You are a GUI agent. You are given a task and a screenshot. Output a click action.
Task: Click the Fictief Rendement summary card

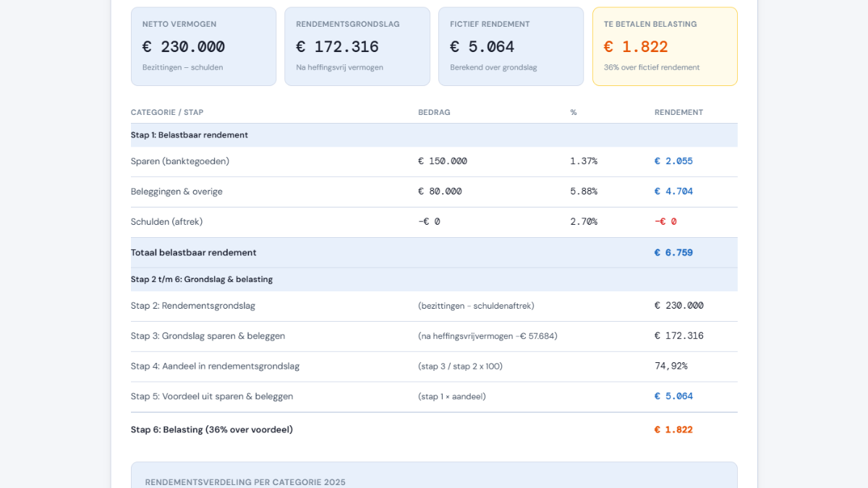tap(511, 46)
